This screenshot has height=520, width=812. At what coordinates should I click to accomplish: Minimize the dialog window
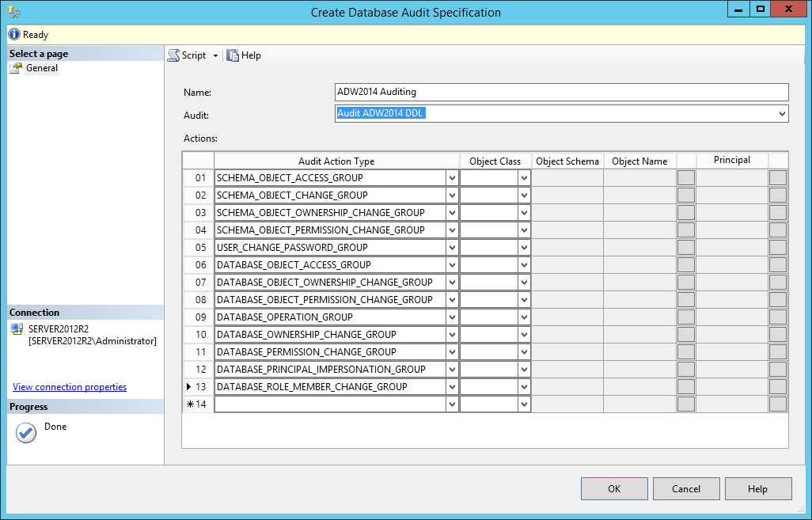[738, 9]
